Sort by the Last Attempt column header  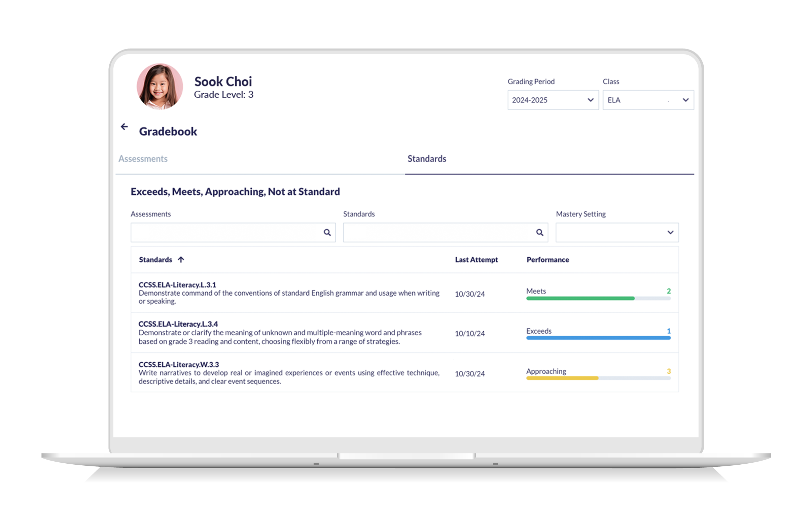(x=476, y=260)
